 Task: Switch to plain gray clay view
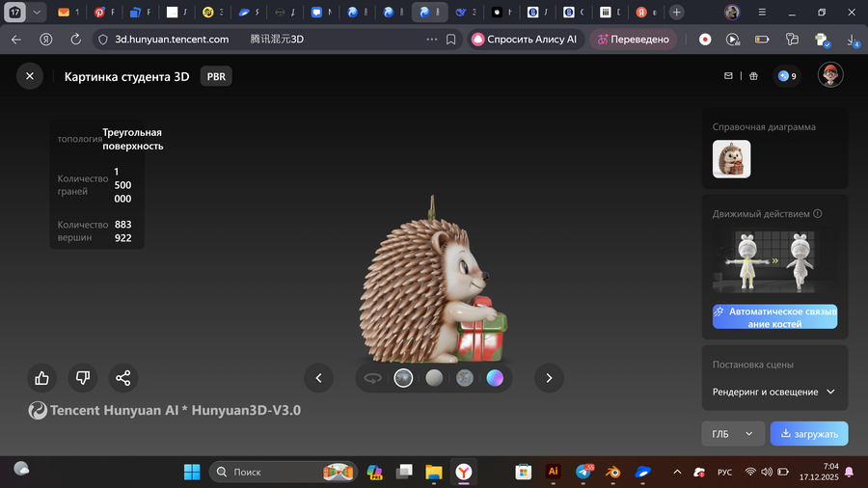pos(434,378)
